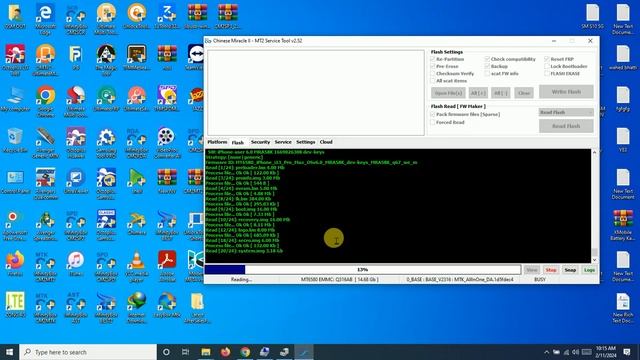
Task: Switch to the Flash tab
Action: click(238, 142)
